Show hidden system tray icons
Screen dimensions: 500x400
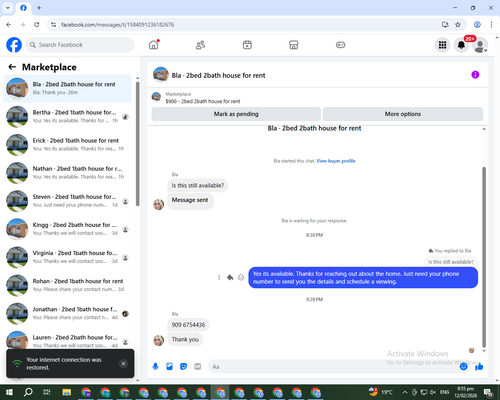(404, 392)
